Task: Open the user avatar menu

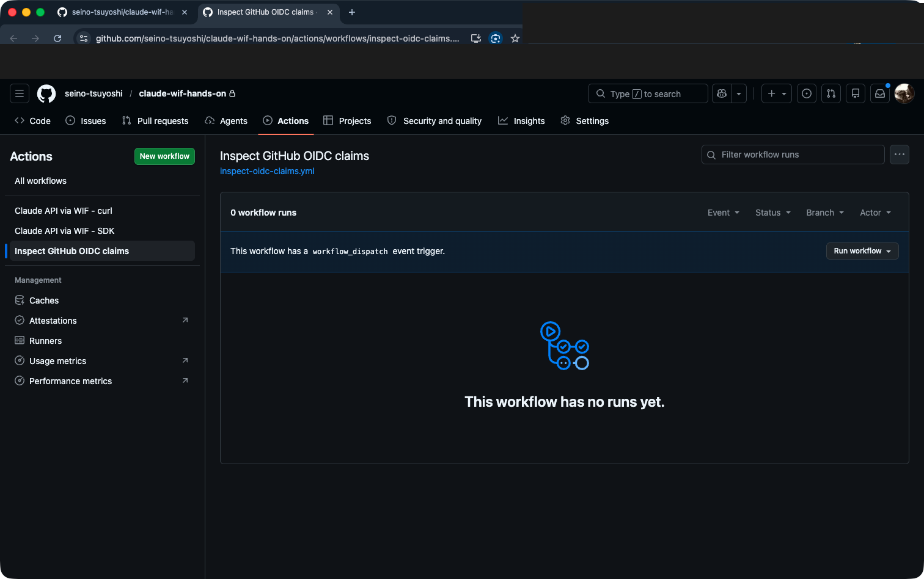Action: coord(904,93)
